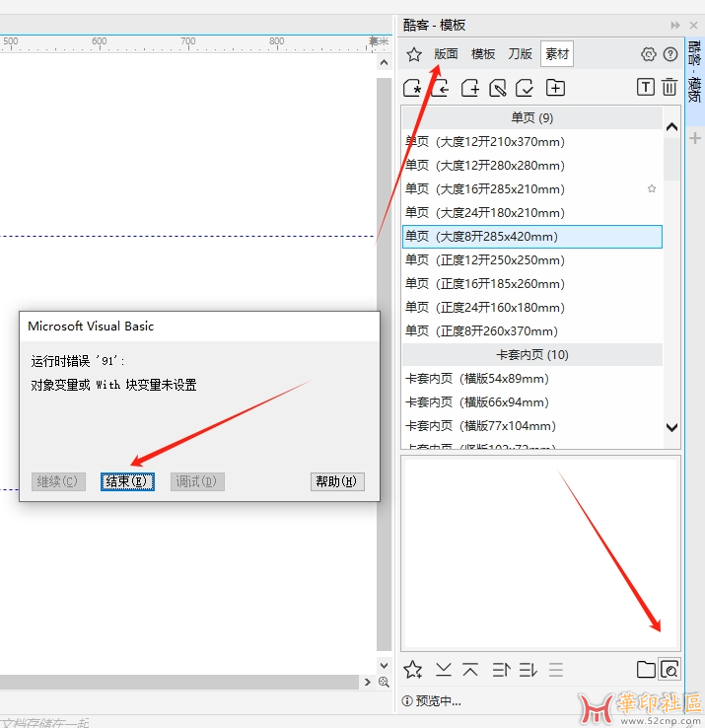Image resolution: width=705 pixels, height=728 pixels.
Task: Open the folder icon at the panel bottom
Action: 646,670
